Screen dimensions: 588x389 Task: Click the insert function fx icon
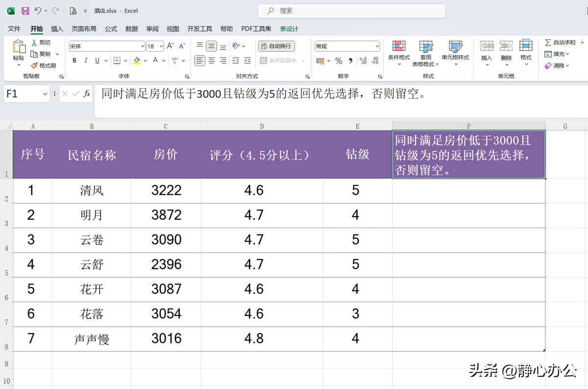pyautogui.click(x=87, y=93)
